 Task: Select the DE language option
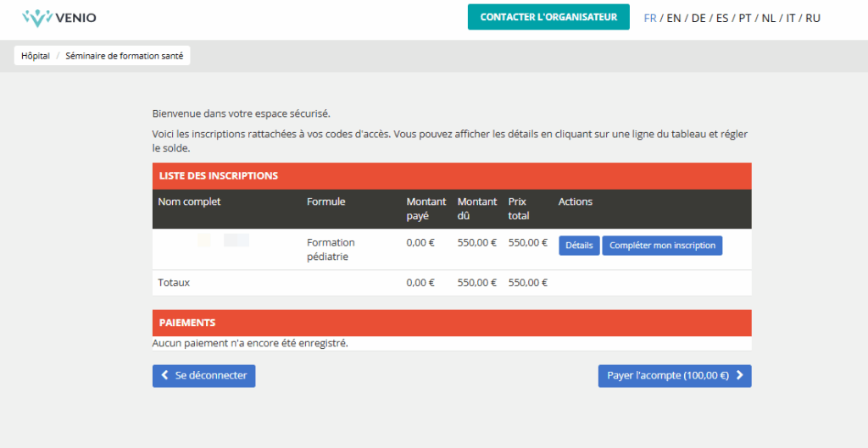click(698, 18)
